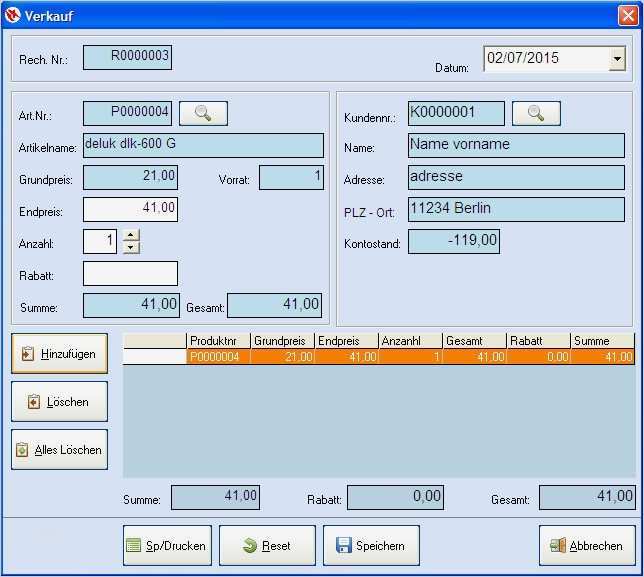Click the Art.Nr. field P0000004

[127, 113]
